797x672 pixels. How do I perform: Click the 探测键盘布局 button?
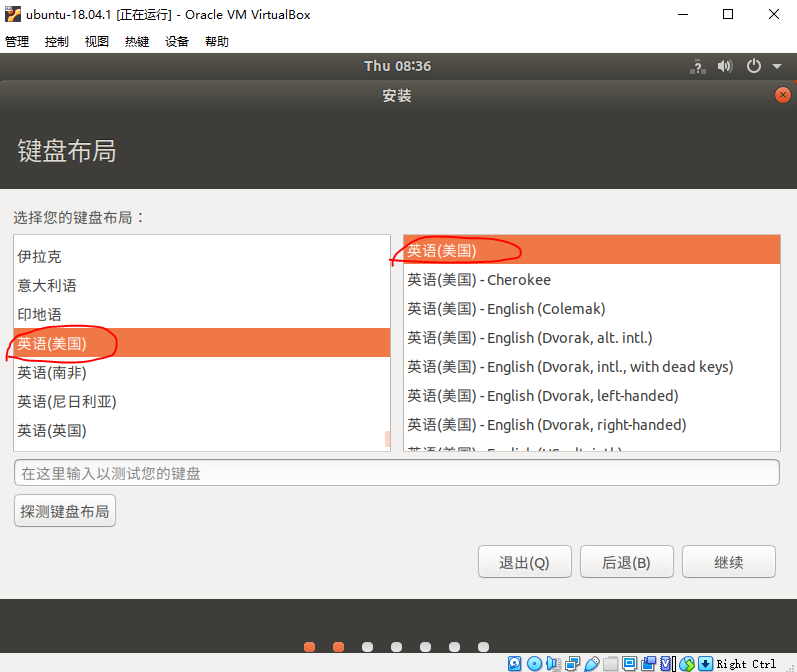[x=65, y=511]
